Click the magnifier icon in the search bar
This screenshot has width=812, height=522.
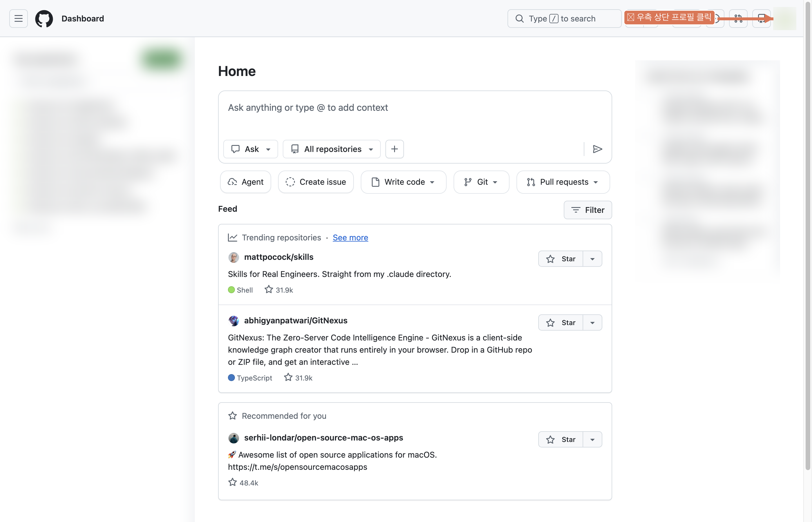tap(519, 18)
